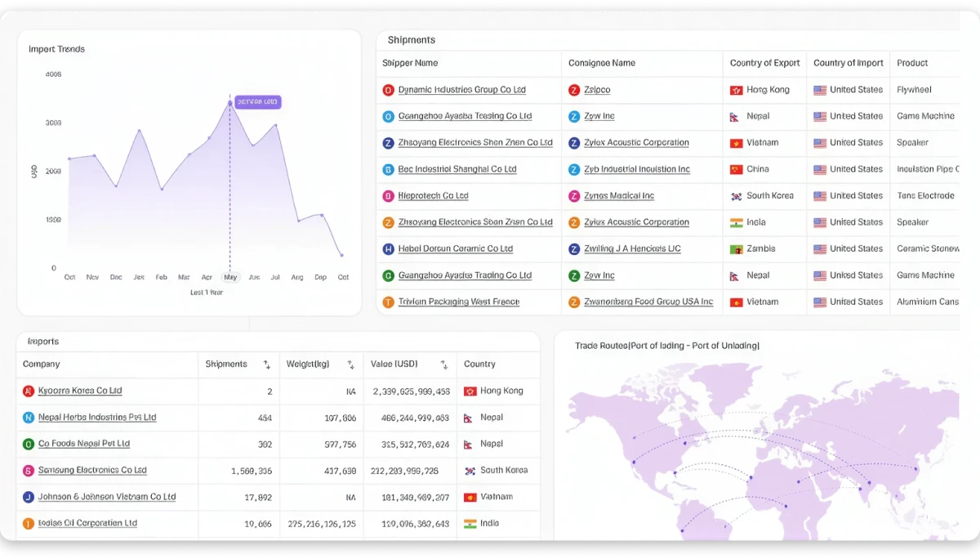This screenshot has height=559, width=980.
Task: Click the orange avatar beside Indian Oil Corporation
Action: (x=29, y=524)
